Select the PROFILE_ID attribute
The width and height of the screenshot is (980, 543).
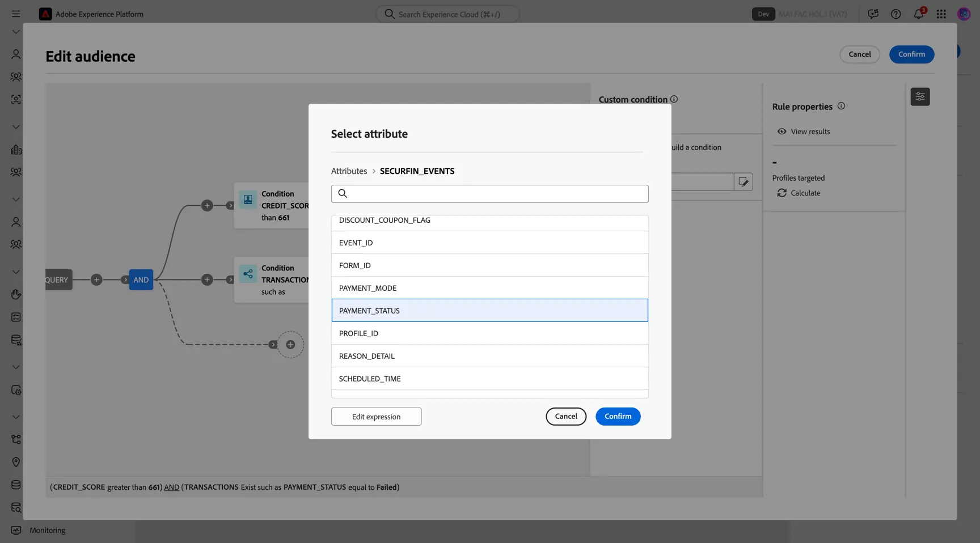point(489,333)
